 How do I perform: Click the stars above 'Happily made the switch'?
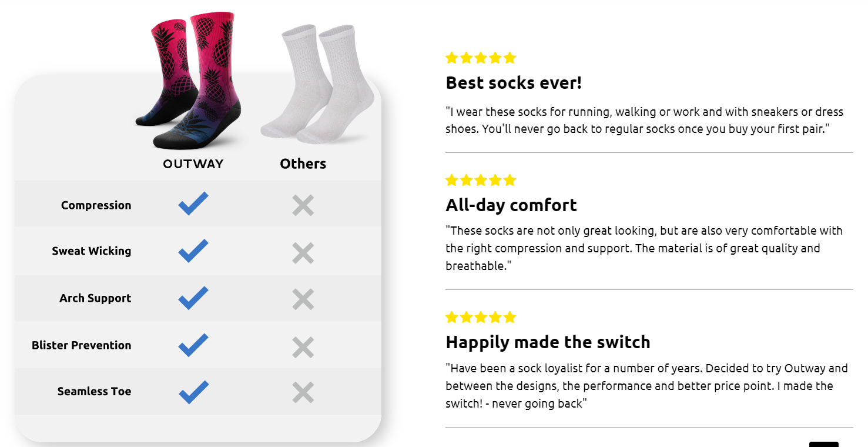click(x=481, y=318)
